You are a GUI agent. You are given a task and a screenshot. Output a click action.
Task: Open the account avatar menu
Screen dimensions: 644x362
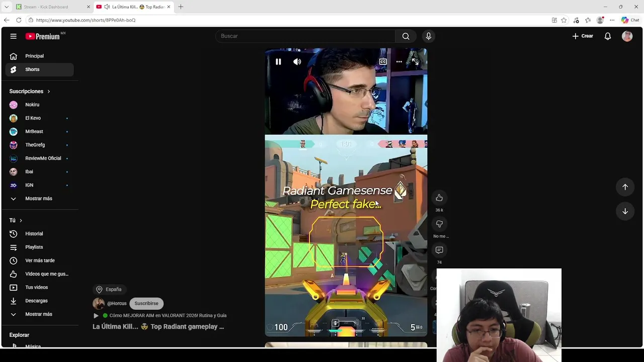627,36
